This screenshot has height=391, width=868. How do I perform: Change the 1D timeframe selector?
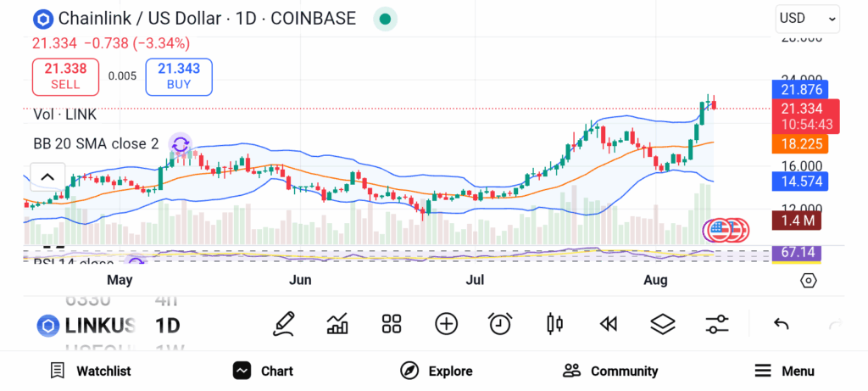(167, 325)
